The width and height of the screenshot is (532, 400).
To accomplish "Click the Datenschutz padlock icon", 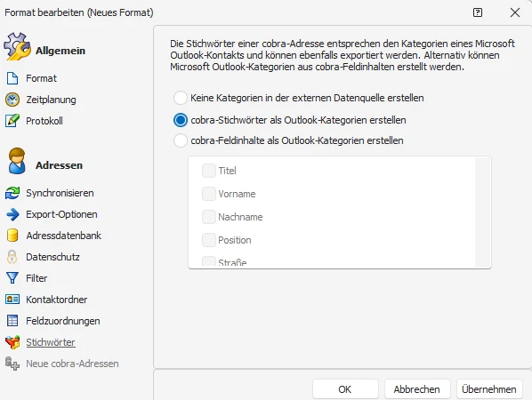I will pos(12,257).
